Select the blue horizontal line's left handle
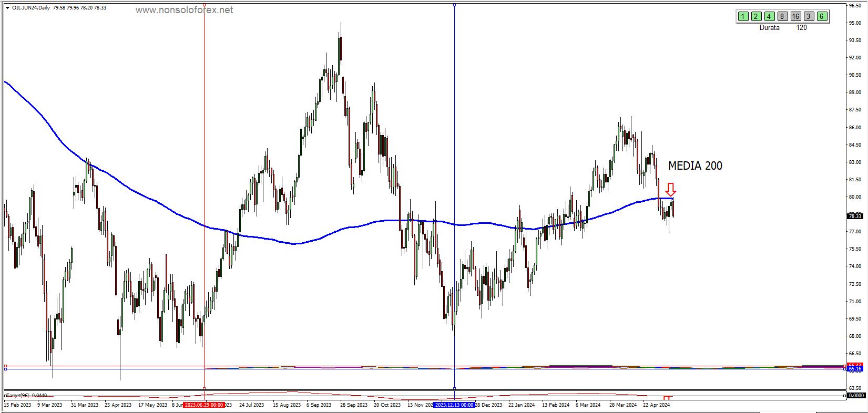Viewport: 868px width, 413px height. point(5,369)
